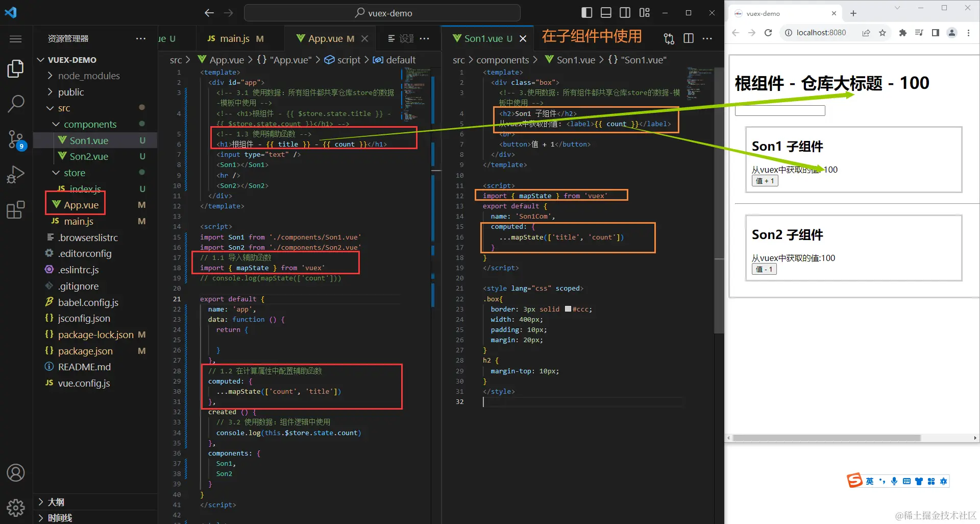Close the App.vue tab
Image resolution: width=980 pixels, height=524 pixels.
point(364,38)
